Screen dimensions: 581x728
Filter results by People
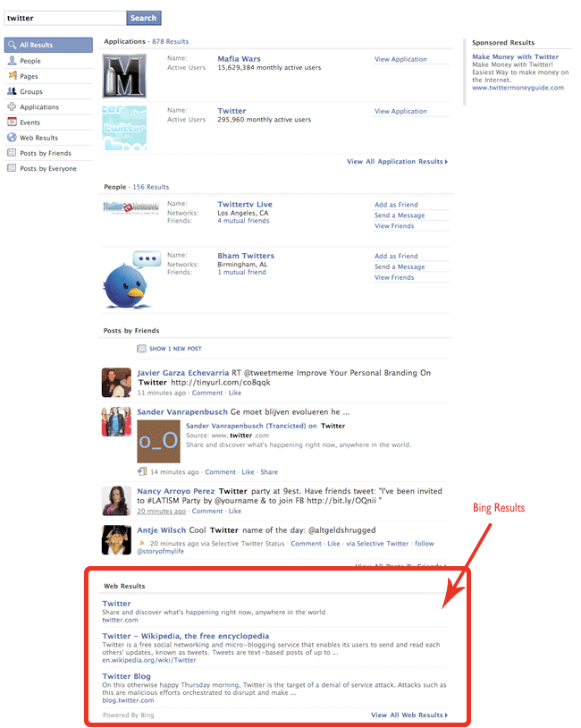coord(48,60)
